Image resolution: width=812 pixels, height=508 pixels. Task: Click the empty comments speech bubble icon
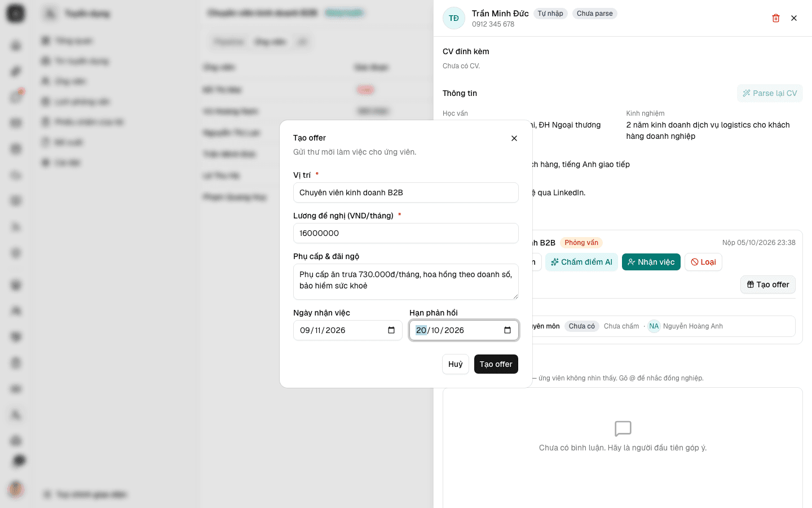coord(623,429)
